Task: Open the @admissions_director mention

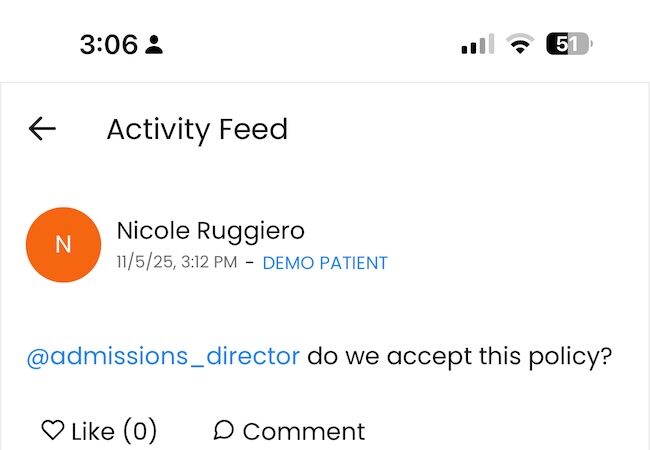Action: tap(162, 356)
